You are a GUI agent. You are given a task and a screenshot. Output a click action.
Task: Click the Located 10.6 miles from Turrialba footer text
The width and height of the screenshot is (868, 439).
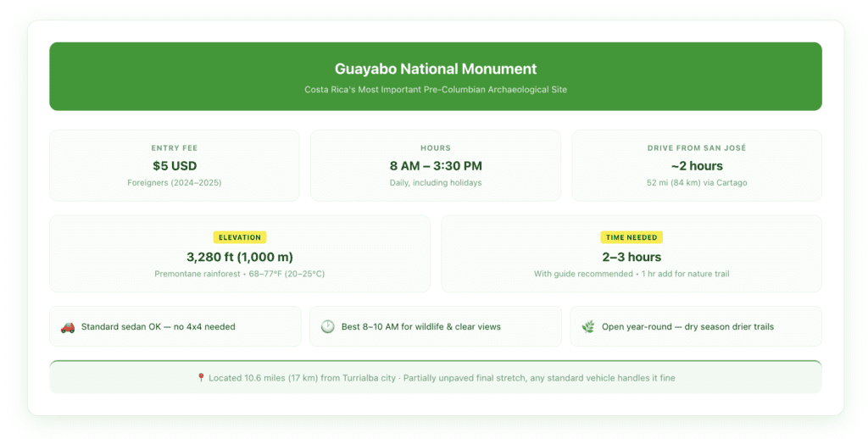[442, 378]
